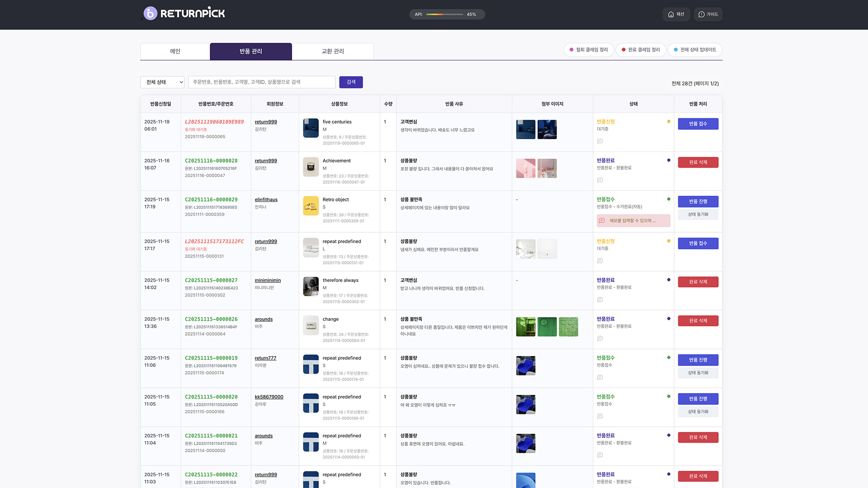Open product image for Retro object

(x=311, y=206)
